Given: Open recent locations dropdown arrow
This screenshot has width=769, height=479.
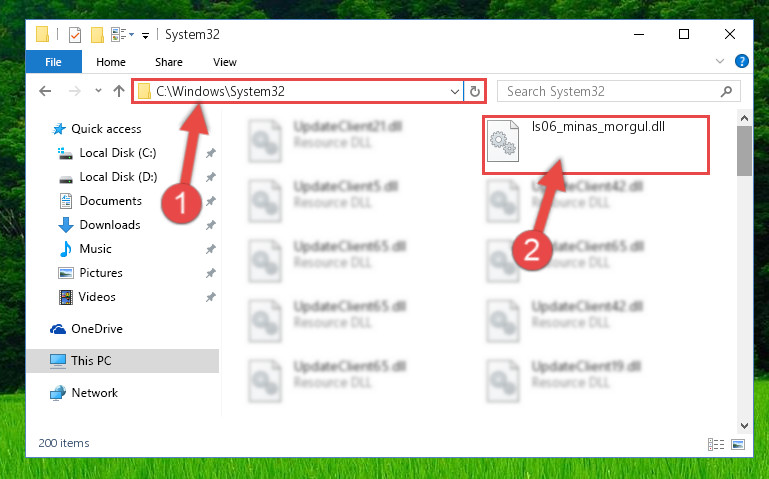Looking at the screenshot, I should (x=98, y=91).
